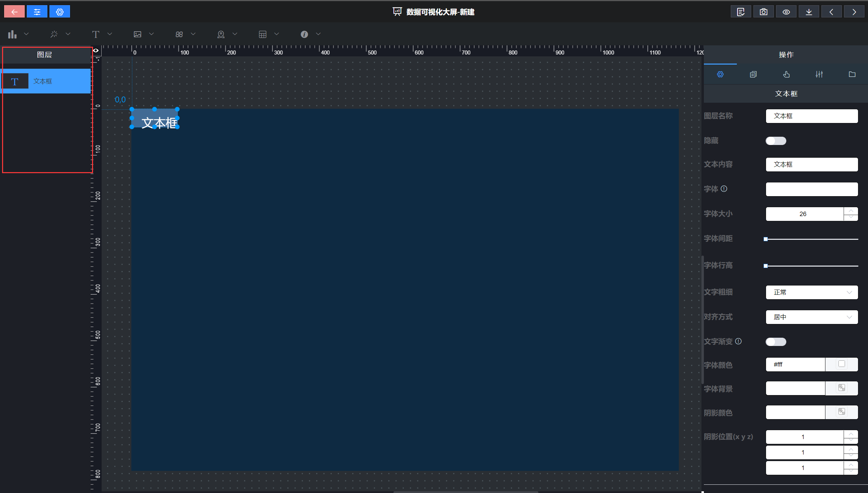The image size is (868, 493).
Task: Click the T thumbnail in layer list
Action: point(15,81)
